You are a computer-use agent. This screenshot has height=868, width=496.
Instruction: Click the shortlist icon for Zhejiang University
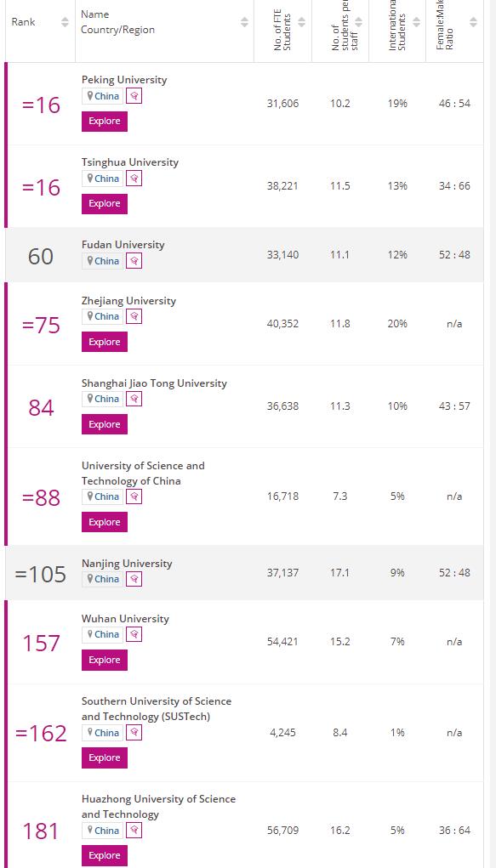click(134, 316)
